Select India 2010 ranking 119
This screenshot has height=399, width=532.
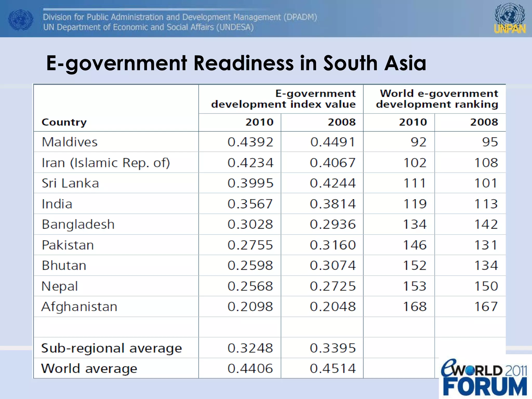pyautogui.click(x=415, y=204)
